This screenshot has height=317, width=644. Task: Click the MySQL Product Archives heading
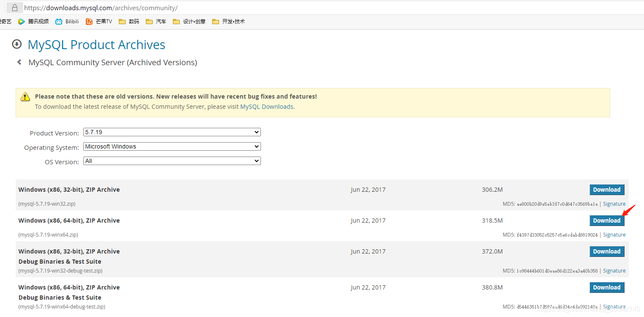point(96,44)
